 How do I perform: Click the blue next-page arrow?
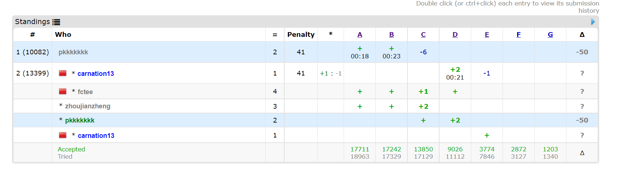593,22
